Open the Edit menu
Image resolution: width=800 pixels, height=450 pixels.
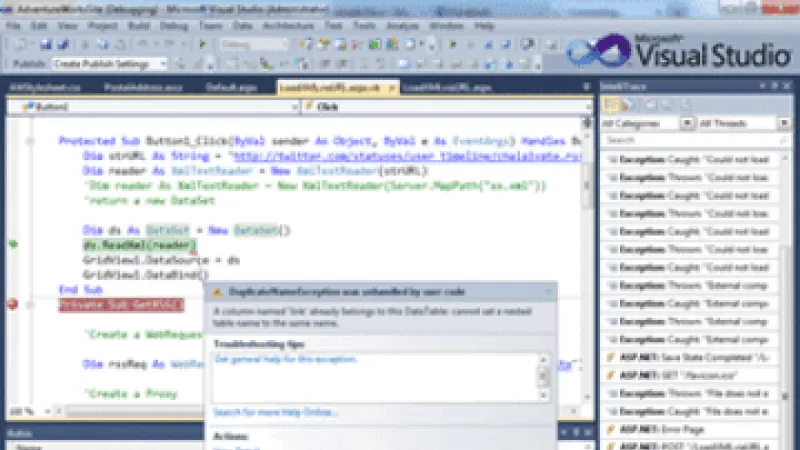[39, 26]
